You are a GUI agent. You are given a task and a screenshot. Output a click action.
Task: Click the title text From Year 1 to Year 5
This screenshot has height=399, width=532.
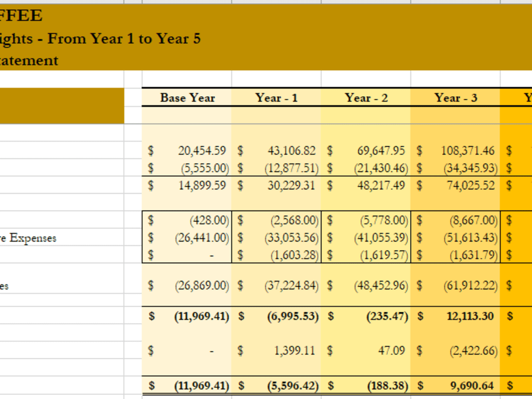124,38
